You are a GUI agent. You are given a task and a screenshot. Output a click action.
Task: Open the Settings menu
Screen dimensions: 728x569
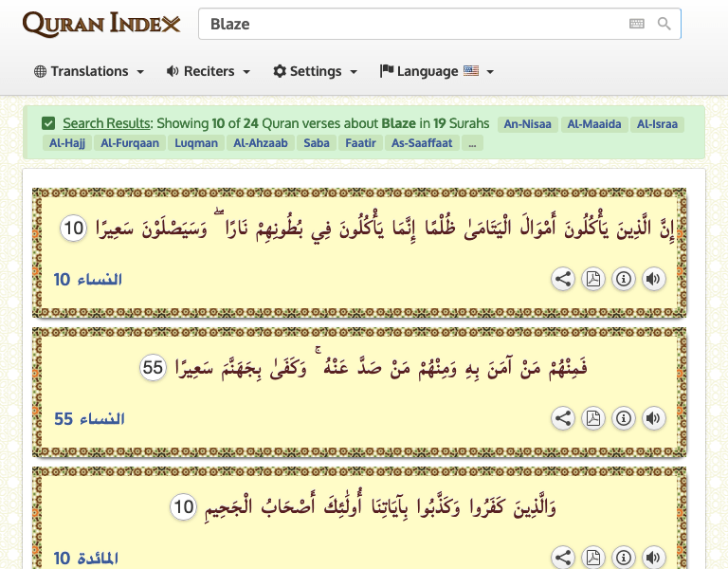pyautogui.click(x=315, y=71)
